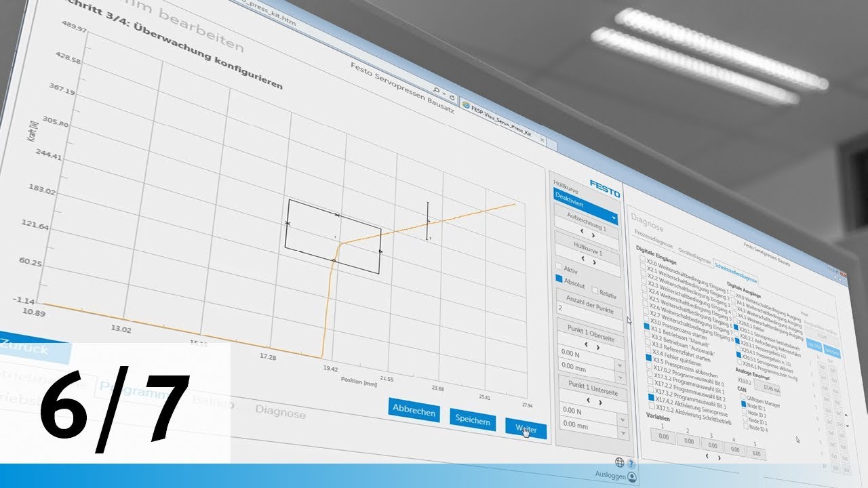The width and height of the screenshot is (868, 488).
Task: Go to next Aufzeichnung with right arrow
Action: tap(593, 236)
